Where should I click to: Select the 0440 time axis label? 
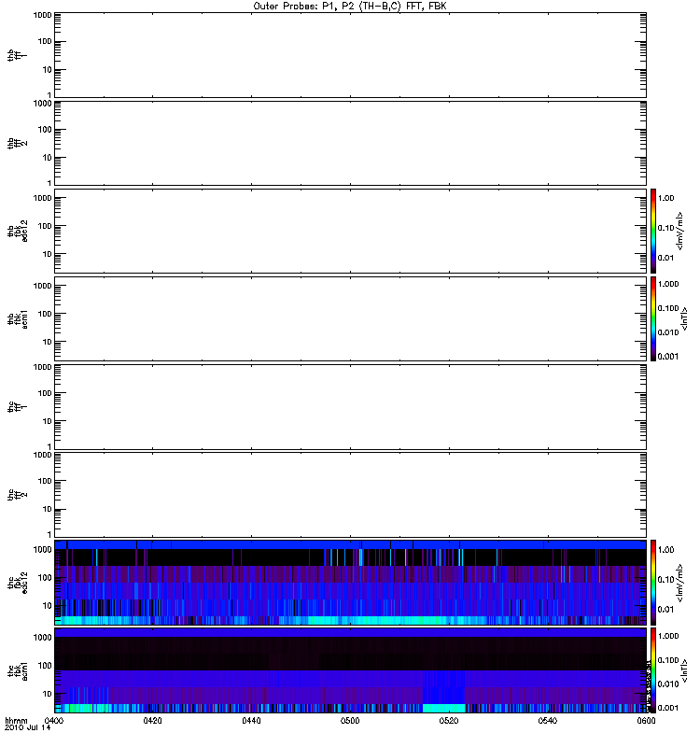click(x=251, y=720)
